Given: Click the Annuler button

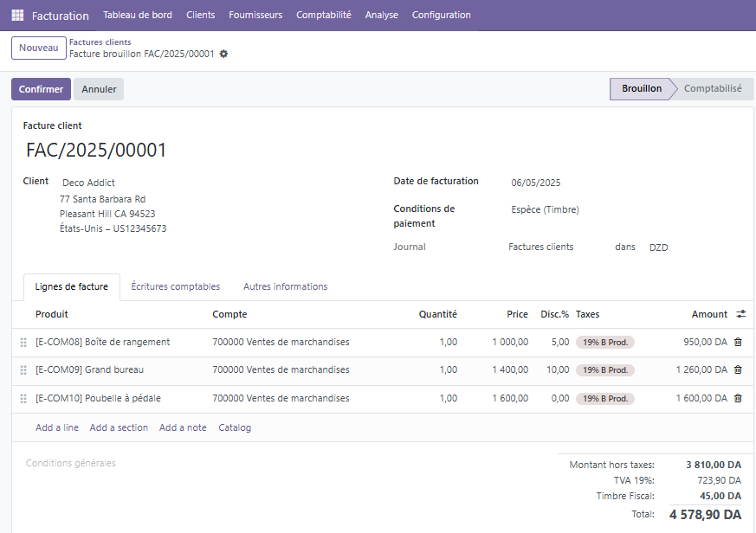Looking at the screenshot, I should 99,89.
